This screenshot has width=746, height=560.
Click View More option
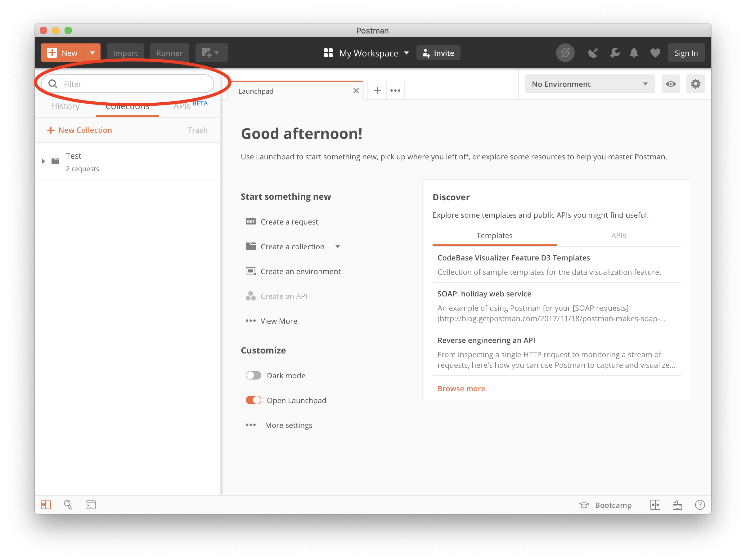[x=271, y=321]
